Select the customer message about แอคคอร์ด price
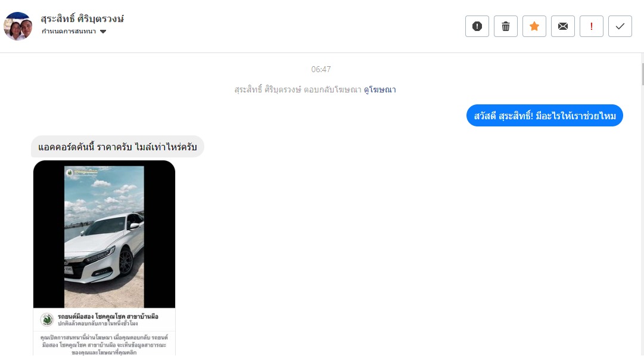 117,147
